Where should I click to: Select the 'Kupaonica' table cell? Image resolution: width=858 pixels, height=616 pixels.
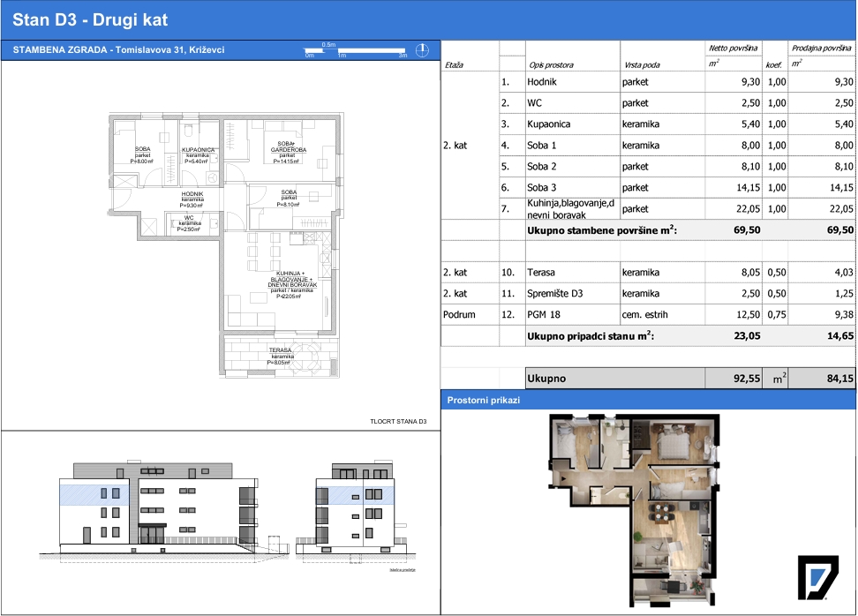coord(572,124)
